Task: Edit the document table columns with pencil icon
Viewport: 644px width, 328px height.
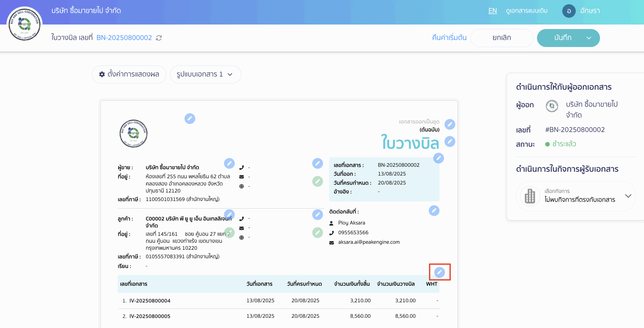Action: tap(439, 272)
